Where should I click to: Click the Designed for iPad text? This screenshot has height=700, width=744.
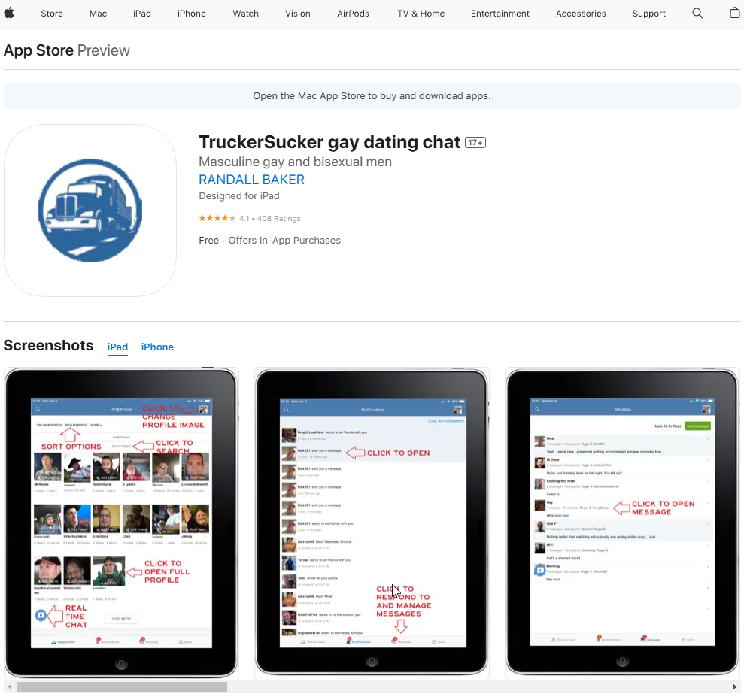[239, 196]
